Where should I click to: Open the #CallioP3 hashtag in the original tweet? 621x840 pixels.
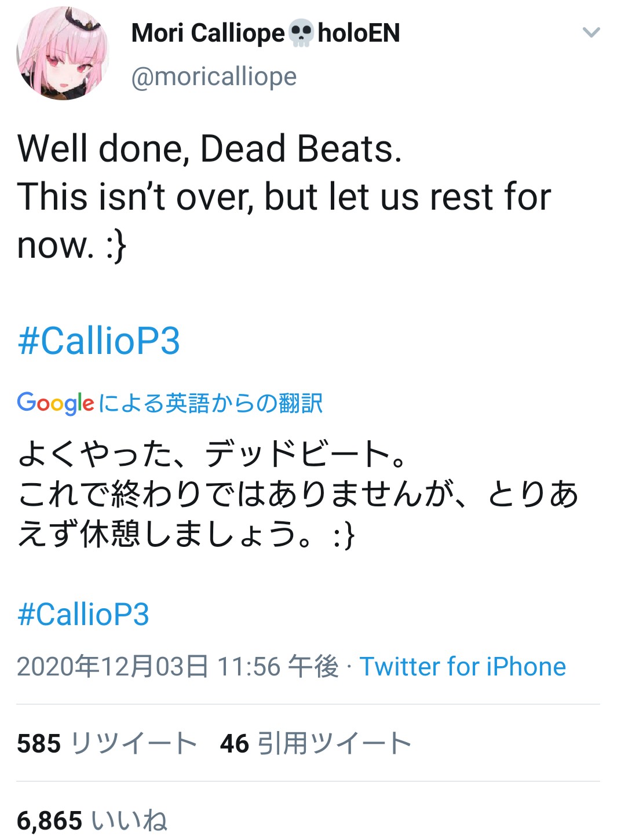click(x=99, y=341)
